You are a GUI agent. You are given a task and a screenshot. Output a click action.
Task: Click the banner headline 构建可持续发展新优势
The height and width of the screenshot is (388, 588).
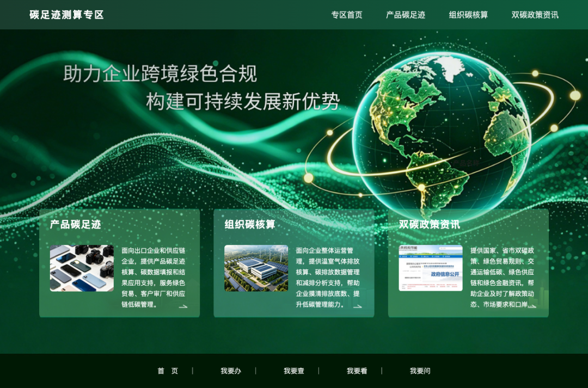[x=243, y=101]
